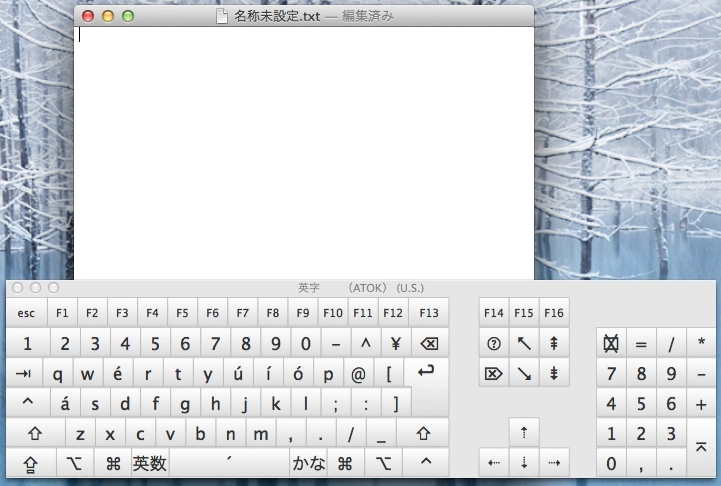Image resolution: width=721 pixels, height=486 pixels.
Task: Click inside the text document editing area
Action: click(304, 153)
